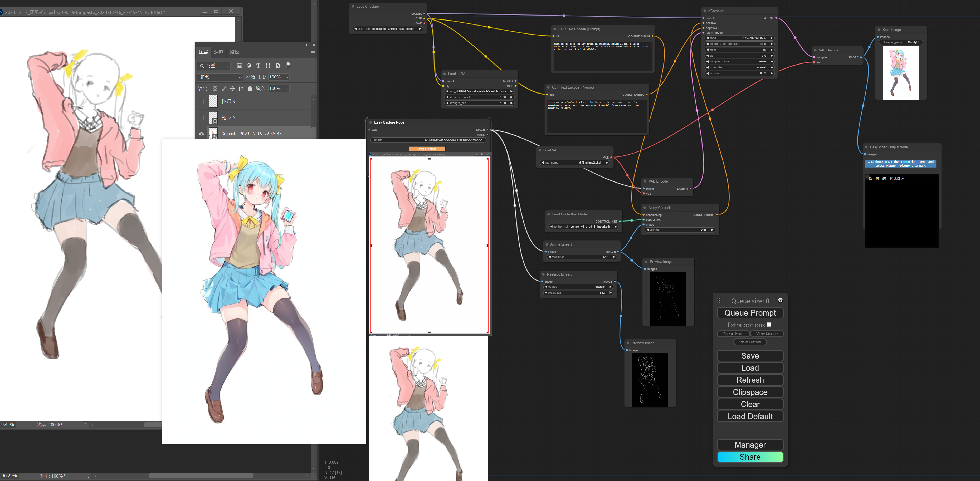Increase the steps value with right arrow
Viewport: 980px width, 481px height.
click(772, 50)
